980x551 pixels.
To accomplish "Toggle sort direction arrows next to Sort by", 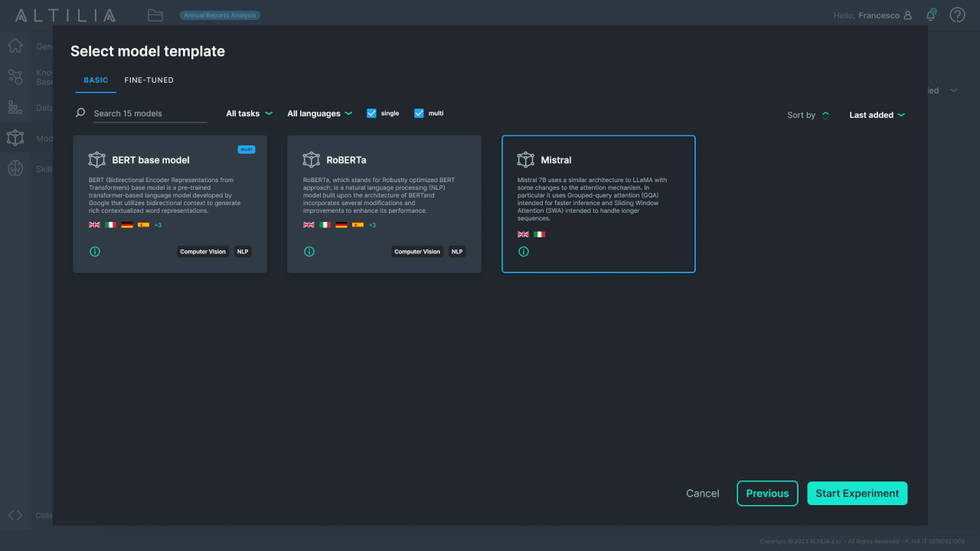I will coord(825,115).
